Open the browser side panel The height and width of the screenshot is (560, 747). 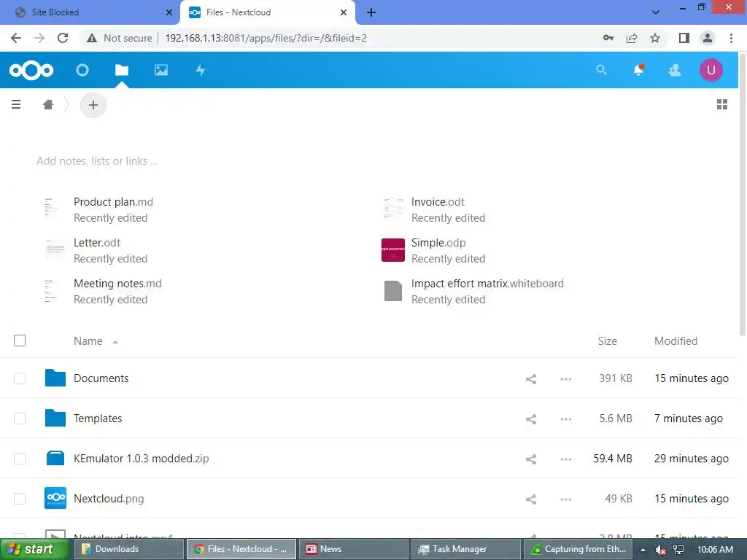tap(684, 38)
